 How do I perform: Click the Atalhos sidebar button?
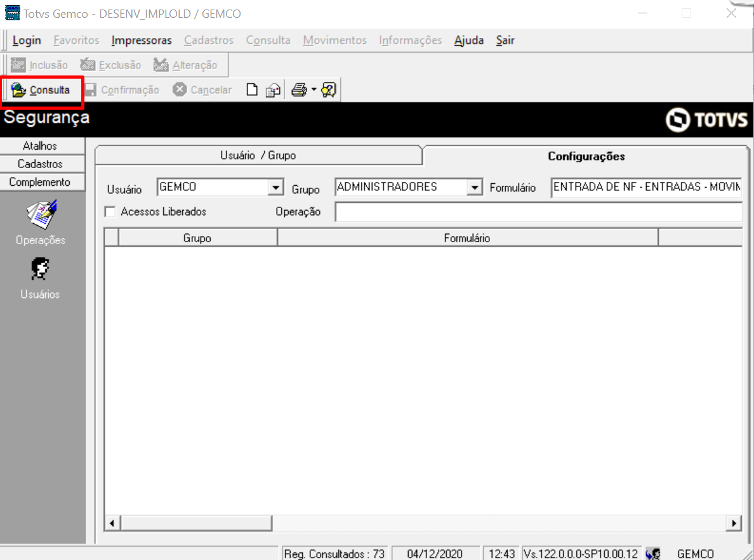tap(43, 146)
